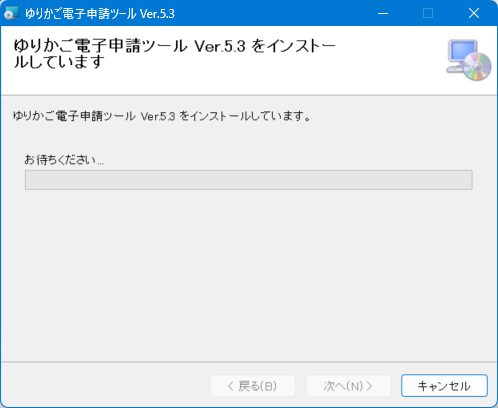This screenshot has width=498, height=408.
Task: Click the empty gray area below progress bar
Action: pyautogui.click(x=249, y=273)
